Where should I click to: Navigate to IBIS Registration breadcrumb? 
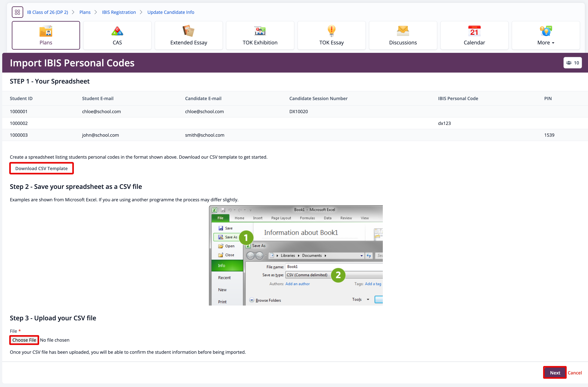point(119,12)
